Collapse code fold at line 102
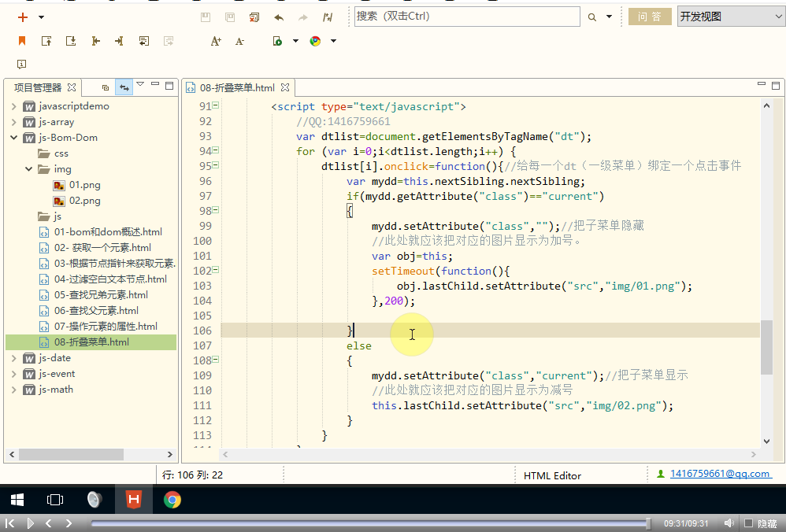786x532 pixels. click(216, 271)
